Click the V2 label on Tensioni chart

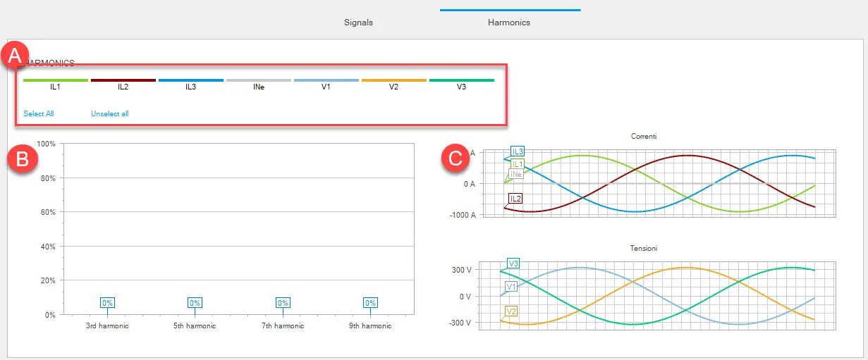click(x=512, y=311)
